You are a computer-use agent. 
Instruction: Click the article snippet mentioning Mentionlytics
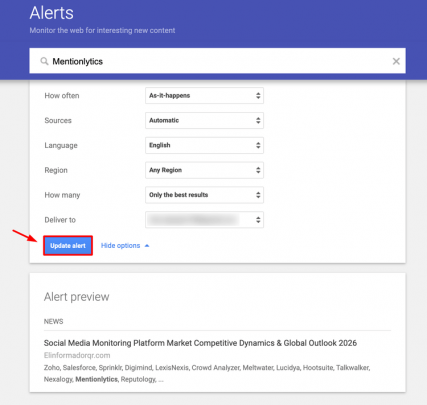(207, 373)
